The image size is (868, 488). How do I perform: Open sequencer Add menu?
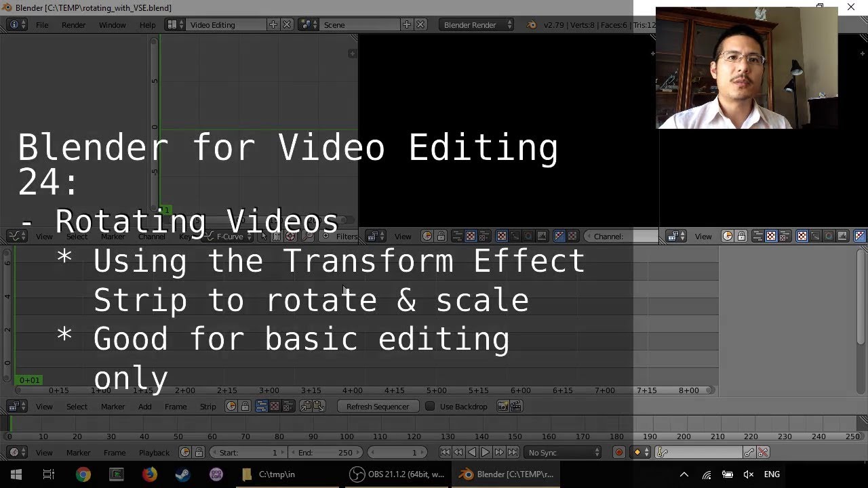[x=145, y=407]
